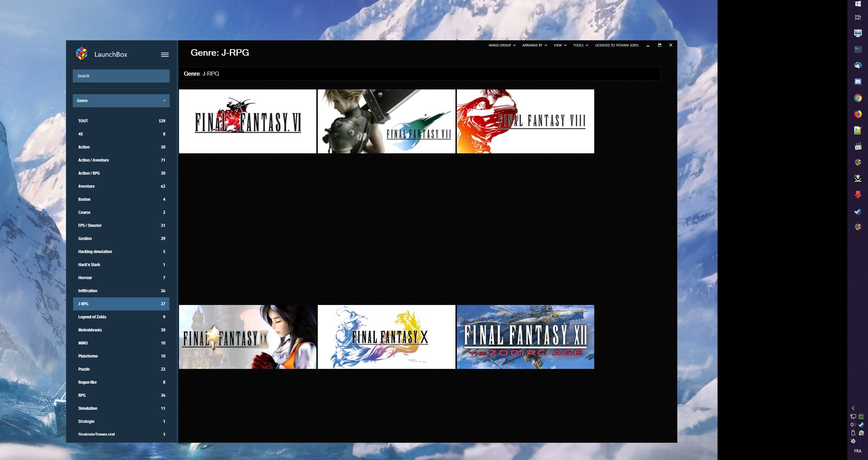Select the RPG genre with 36 games

121,395
